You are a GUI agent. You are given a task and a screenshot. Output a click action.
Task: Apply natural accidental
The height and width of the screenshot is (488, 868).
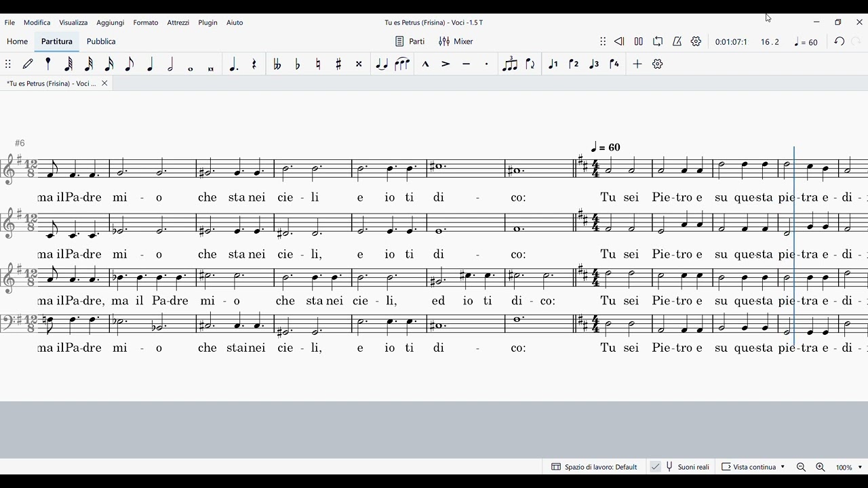[318, 64]
